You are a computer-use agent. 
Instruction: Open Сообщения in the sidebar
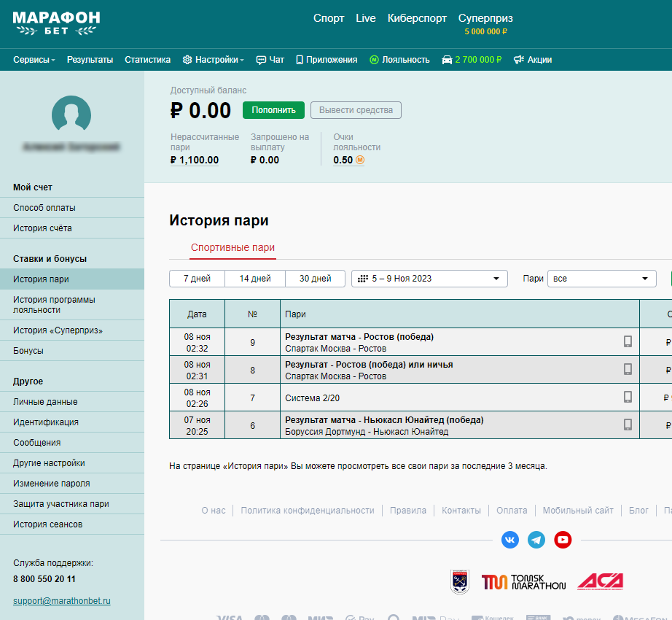(72, 443)
